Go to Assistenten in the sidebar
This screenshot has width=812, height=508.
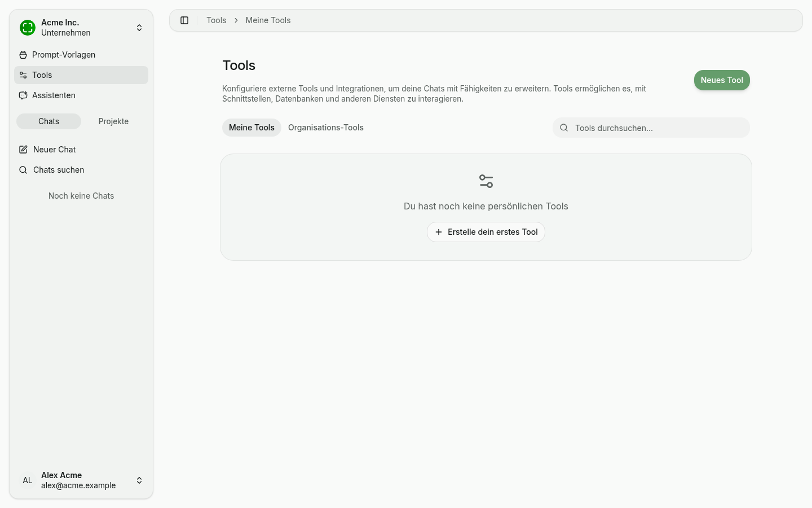pyautogui.click(x=81, y=95)
